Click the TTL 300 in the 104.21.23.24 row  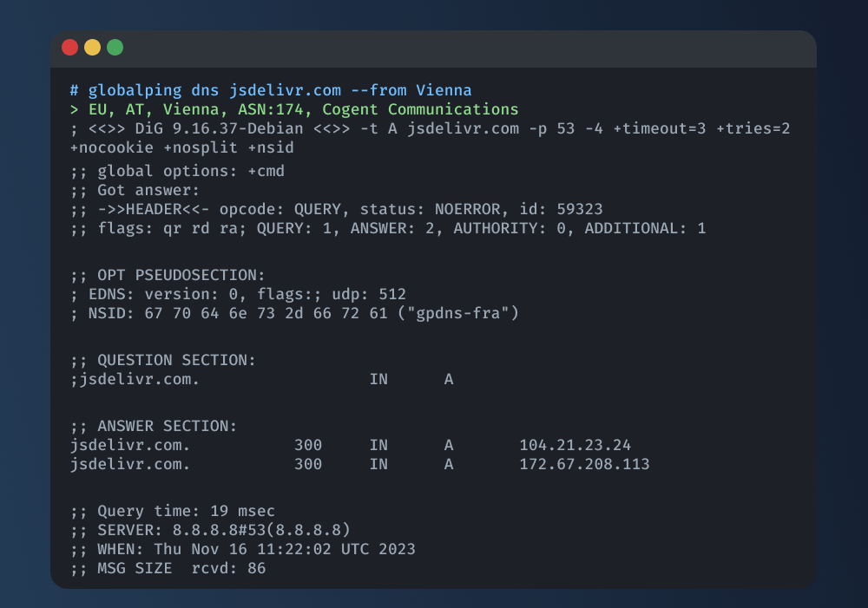(x=308, y=445)
